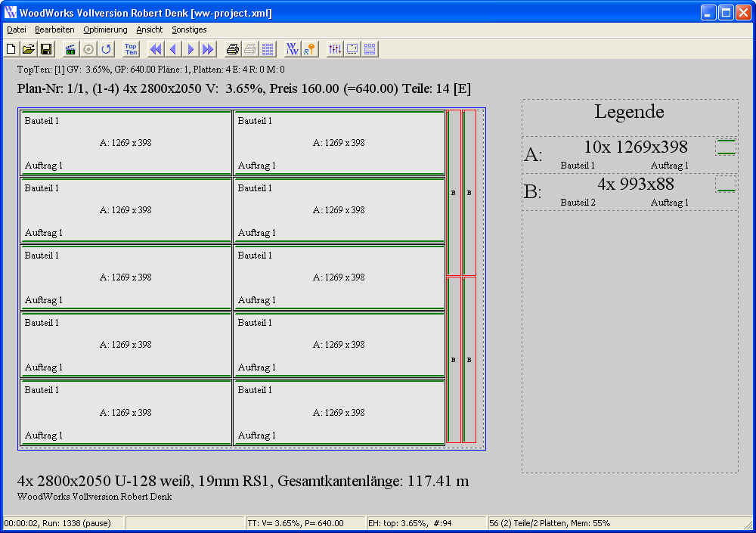
Task: Print the current cutting plan
Action: click(232, 48)
